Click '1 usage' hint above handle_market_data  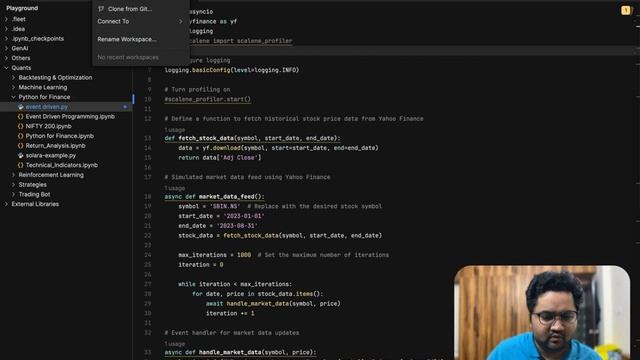pyautogui.click(x=175, y=344)
